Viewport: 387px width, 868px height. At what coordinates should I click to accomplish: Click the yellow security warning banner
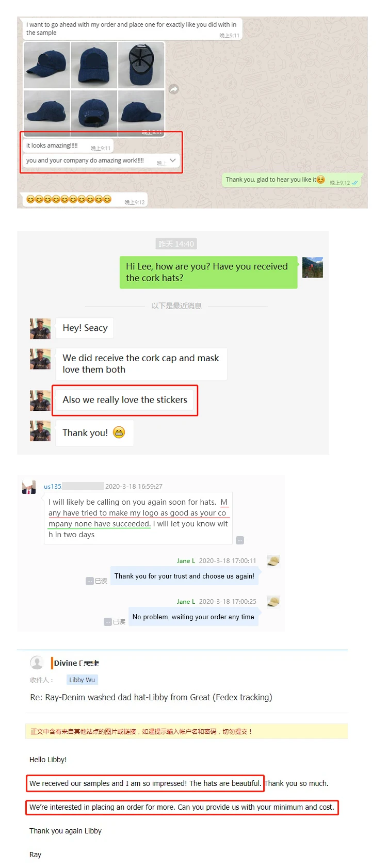(186, 731)
